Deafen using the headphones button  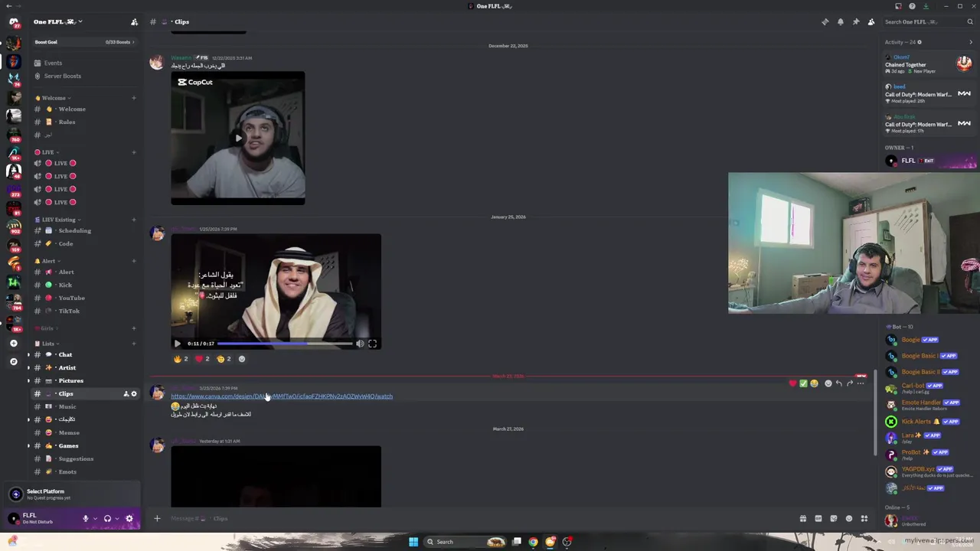(x=107, y=518)
